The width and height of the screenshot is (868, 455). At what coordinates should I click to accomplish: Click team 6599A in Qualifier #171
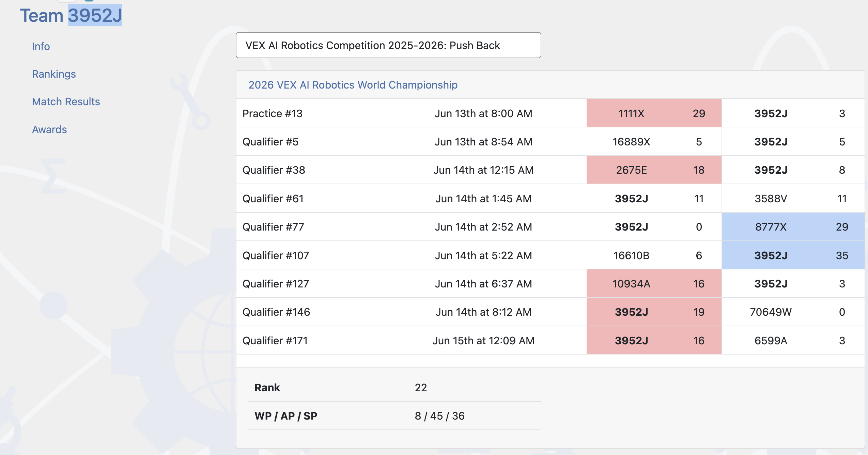point(771,341)
